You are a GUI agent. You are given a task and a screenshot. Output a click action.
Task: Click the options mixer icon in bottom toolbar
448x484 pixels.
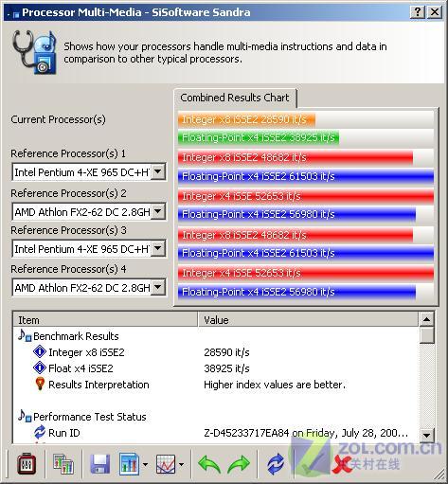pos(27,464)
